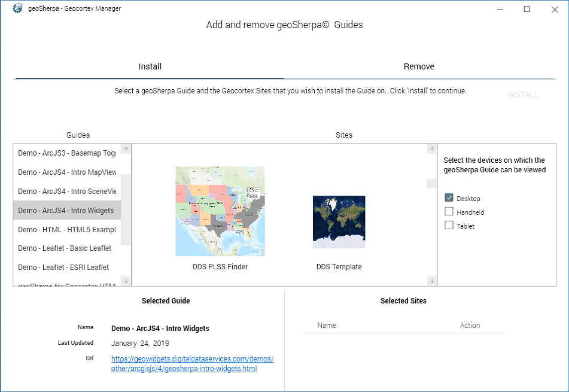Select guide Demo - Leaflet - ESRI Leaflet
This screenshot has width=569, height=392.
pos(67,268)
